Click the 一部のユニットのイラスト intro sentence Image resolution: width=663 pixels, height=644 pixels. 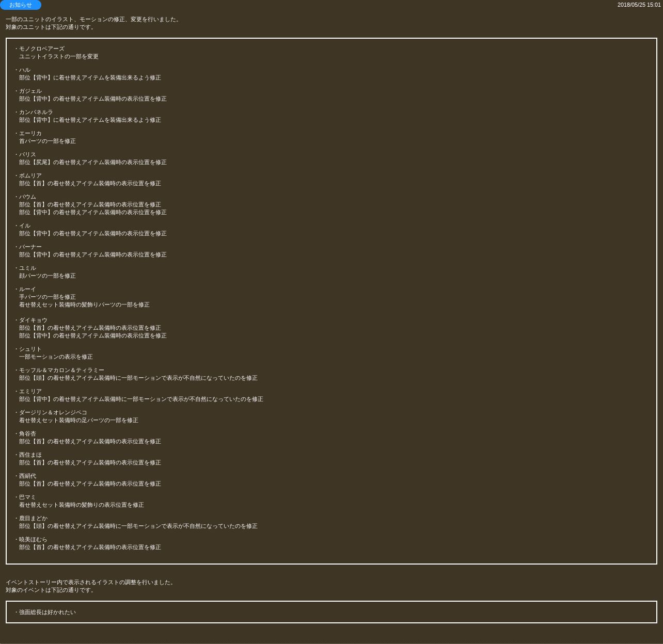93,20
